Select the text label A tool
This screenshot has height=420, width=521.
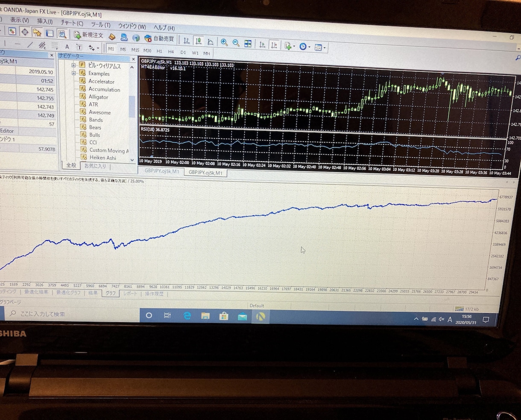click(x=67, y=47)
